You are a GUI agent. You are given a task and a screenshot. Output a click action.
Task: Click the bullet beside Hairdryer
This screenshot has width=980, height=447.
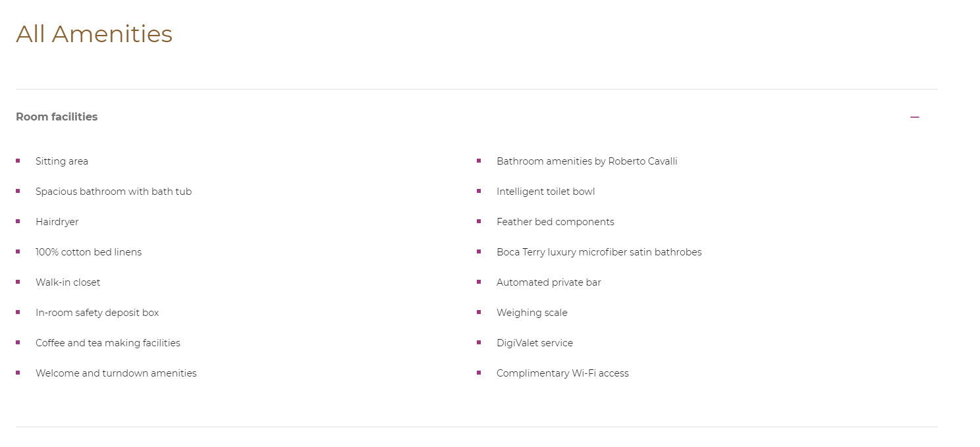tap(18, 221)
